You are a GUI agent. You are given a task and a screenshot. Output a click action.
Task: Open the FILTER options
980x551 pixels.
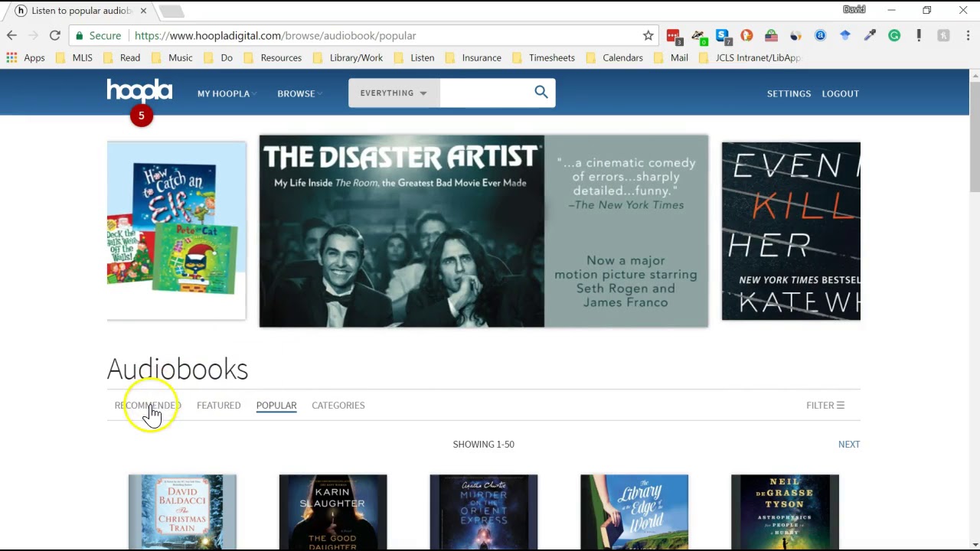(x=825, y=406)
